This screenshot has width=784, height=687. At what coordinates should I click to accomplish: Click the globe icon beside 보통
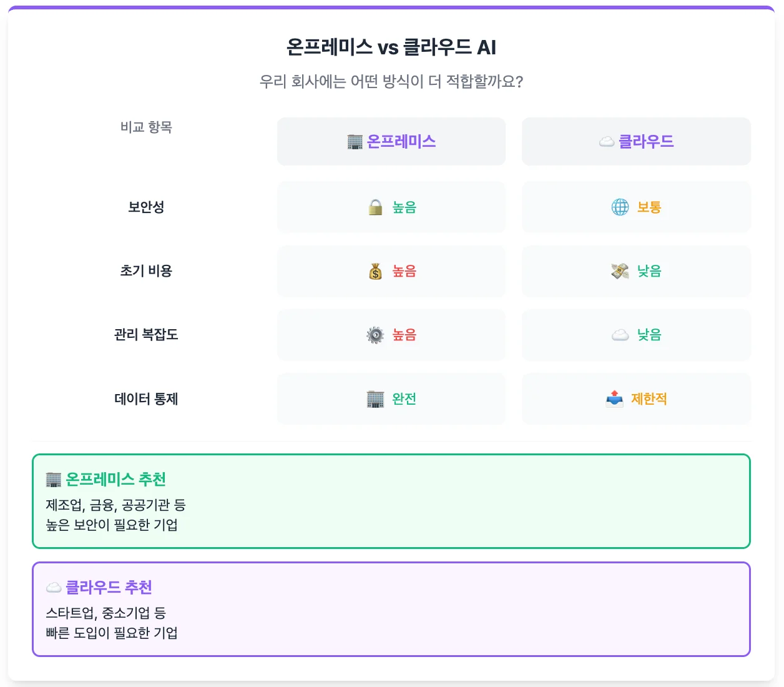point(620,207)
